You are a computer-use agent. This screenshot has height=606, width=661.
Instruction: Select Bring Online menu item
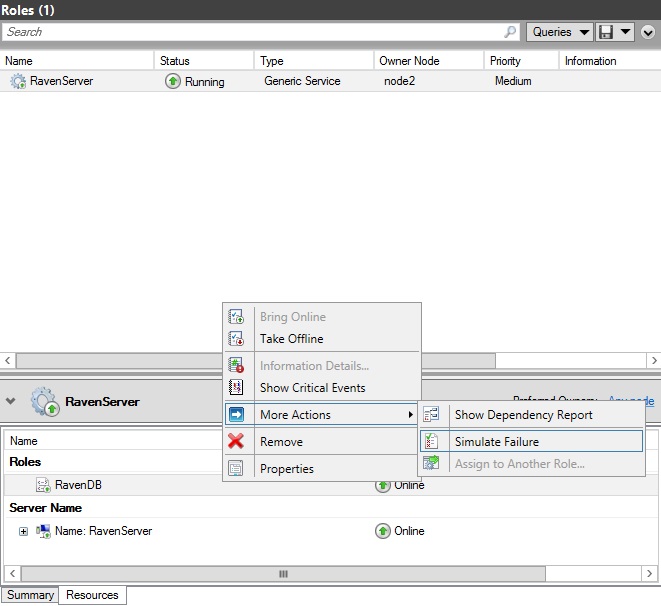322,316
